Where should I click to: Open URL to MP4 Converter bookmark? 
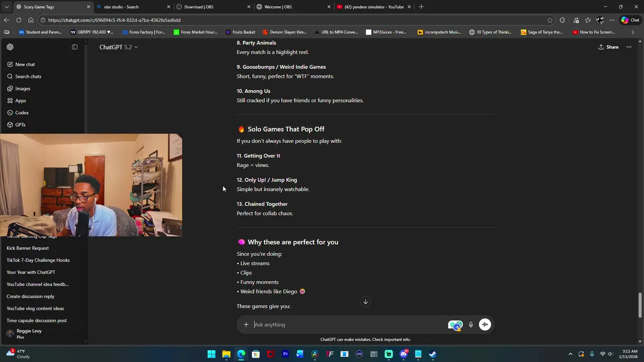pyautogui.click(x=336, y=32)
